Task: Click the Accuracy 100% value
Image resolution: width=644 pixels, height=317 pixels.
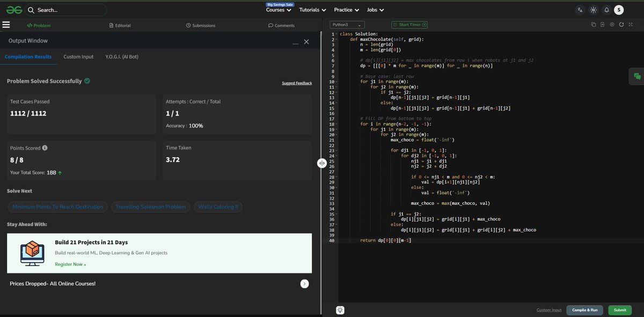Action: 196,126
